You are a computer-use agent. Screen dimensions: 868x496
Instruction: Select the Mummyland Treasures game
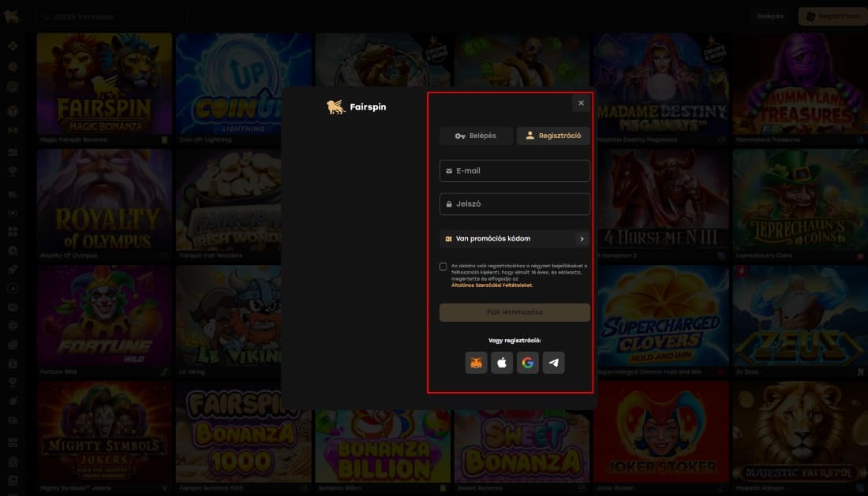(x=800, y=84)
